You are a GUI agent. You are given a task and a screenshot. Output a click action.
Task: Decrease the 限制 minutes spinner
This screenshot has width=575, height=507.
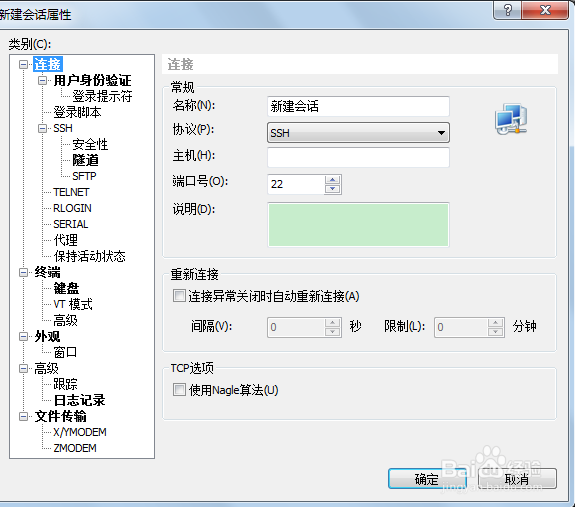click(x=495, y=332)
